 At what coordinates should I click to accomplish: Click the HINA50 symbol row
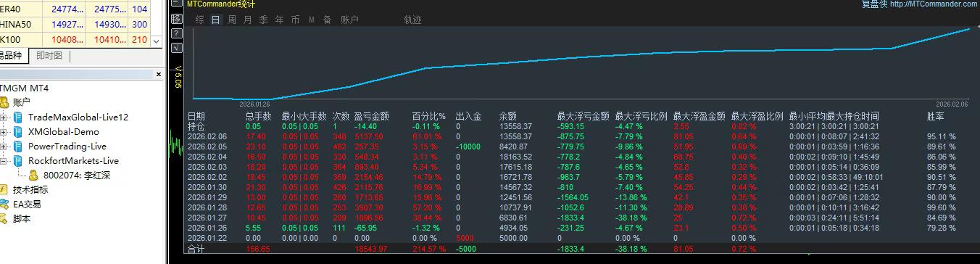coord(75,24)
